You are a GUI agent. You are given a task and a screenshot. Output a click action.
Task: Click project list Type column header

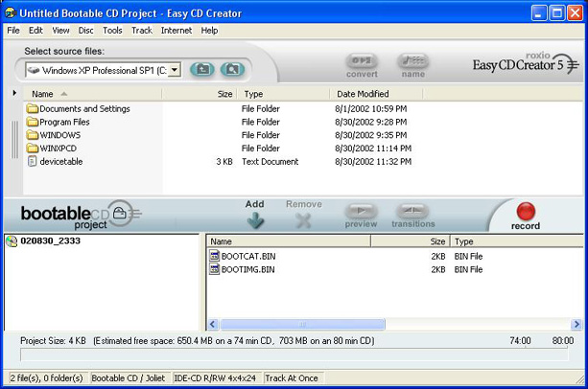(x=517, y=241)
